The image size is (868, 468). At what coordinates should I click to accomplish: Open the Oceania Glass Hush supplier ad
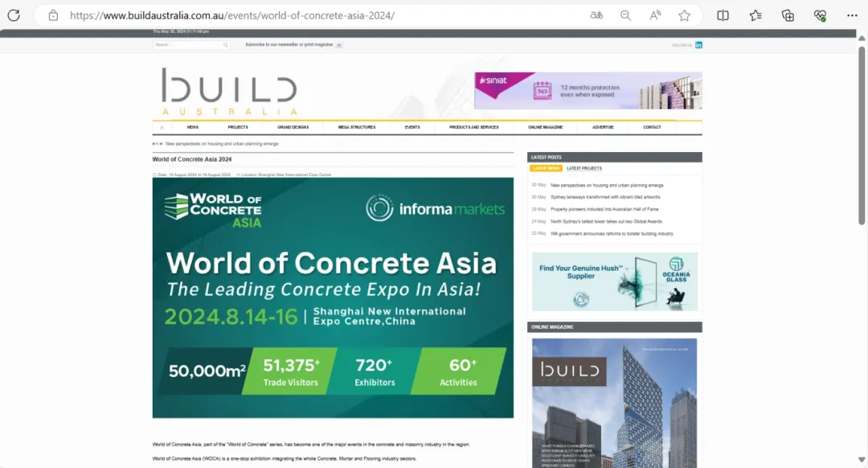tap(615, 282)
